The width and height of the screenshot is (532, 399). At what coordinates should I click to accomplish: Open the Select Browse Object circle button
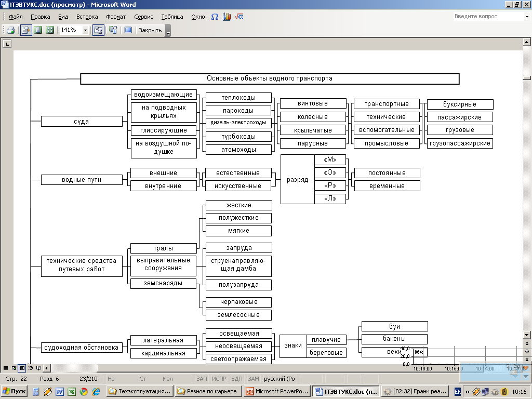(x=527, y=352)
